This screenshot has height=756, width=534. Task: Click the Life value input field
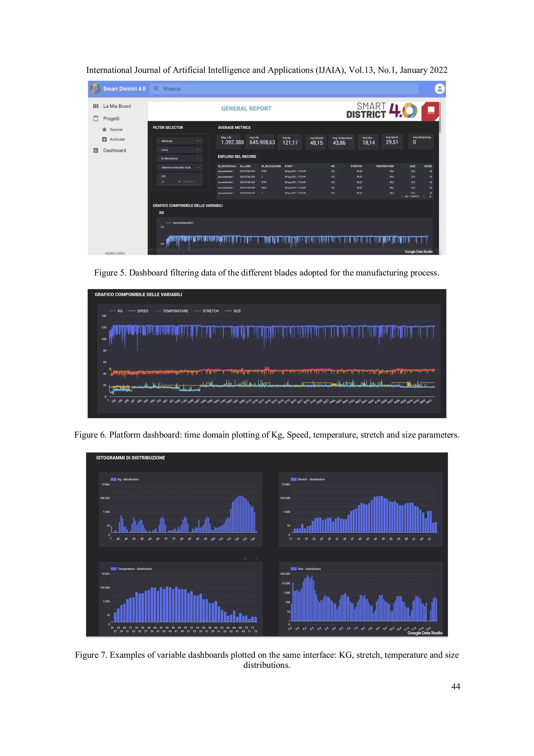191,182
